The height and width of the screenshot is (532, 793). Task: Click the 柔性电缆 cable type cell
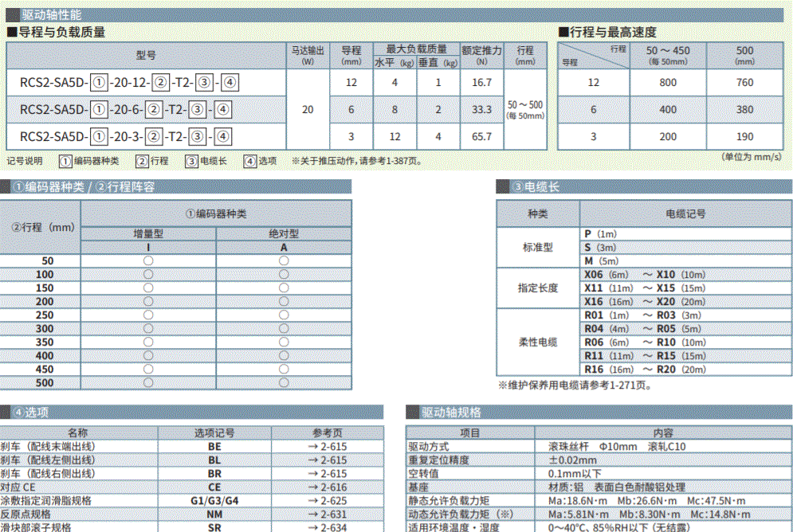click(538, 342)
